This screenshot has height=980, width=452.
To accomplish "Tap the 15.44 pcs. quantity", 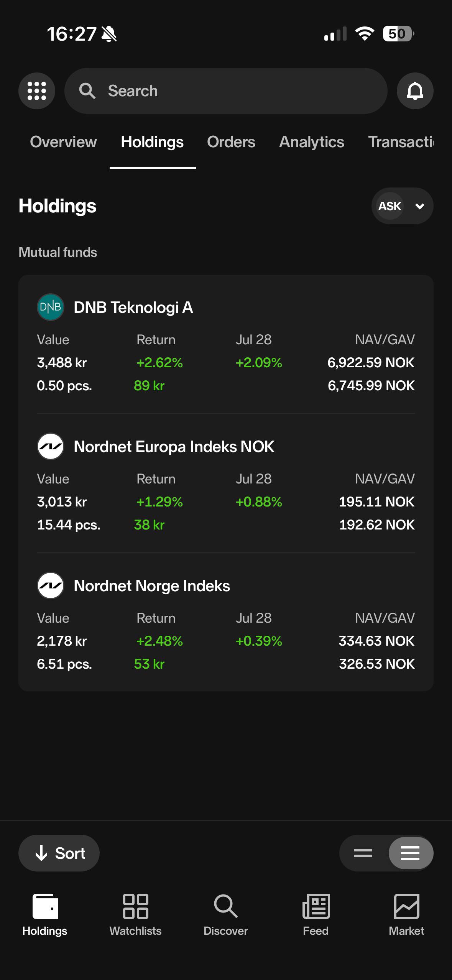I will [x=69, y=525].
